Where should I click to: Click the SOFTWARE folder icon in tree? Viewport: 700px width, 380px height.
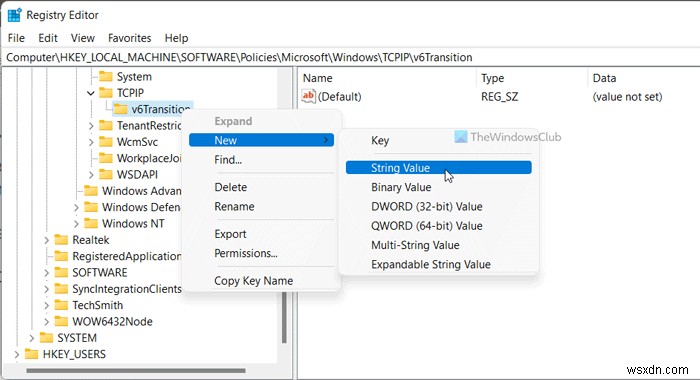tap(61, 272)
